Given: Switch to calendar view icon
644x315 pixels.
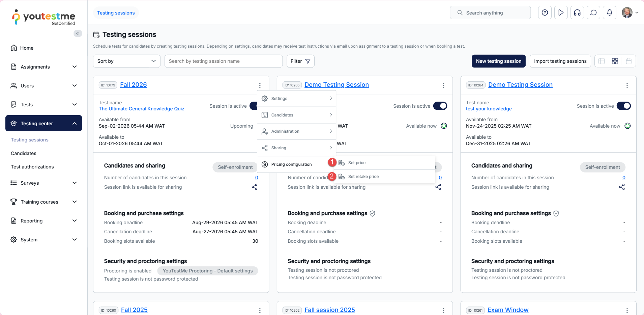Looking at the screenshot, I should point(628,61).
